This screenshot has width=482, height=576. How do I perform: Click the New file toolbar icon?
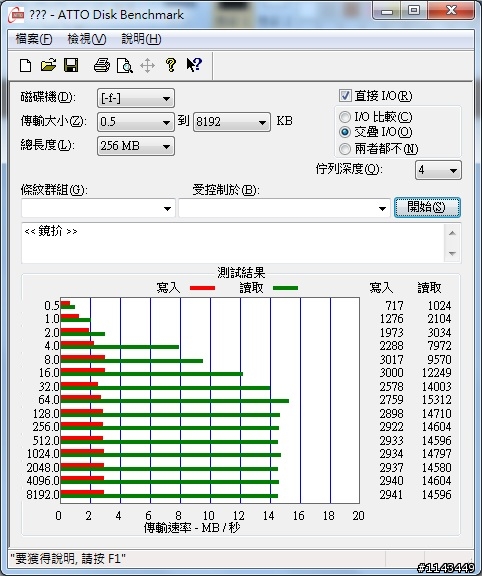(x=25, y=66)
